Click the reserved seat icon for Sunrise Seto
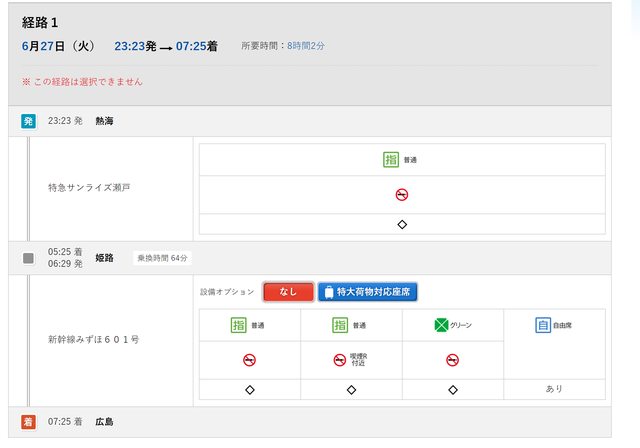640x448 pixels. (391, 160)
